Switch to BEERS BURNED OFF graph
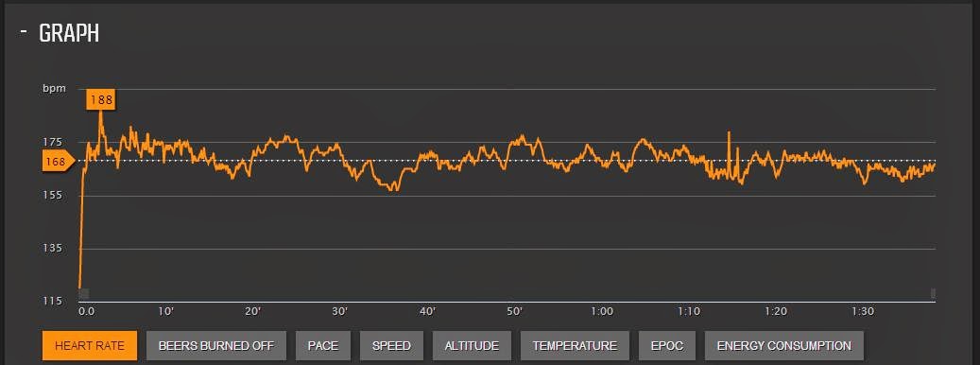 pyautogui.click(x=216, y=346)
